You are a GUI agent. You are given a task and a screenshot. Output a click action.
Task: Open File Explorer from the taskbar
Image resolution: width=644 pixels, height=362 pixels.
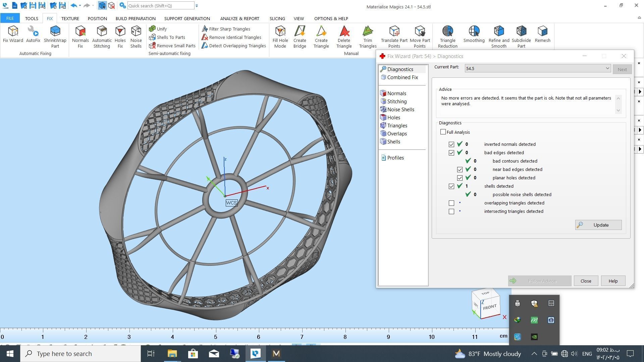[172, 354]
